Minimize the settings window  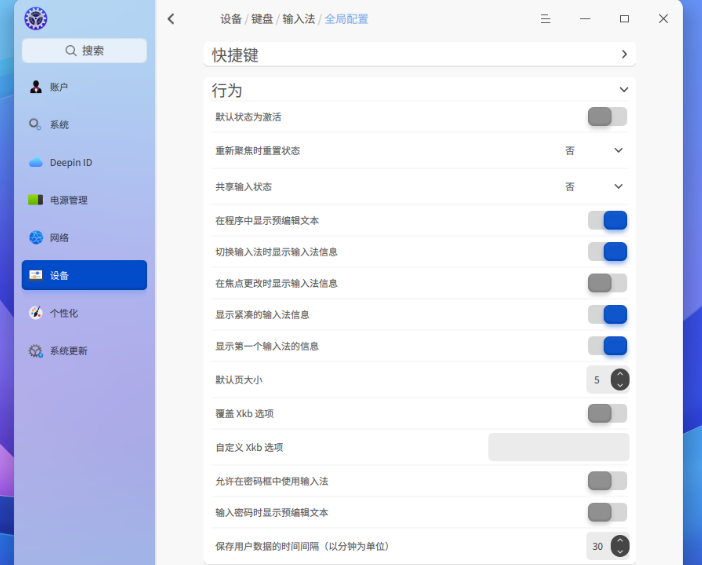585,19
